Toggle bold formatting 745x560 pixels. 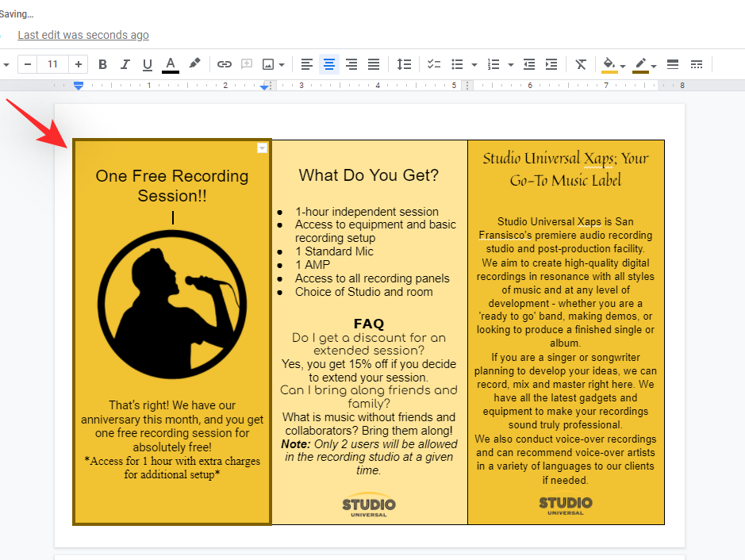coord(102,64)
